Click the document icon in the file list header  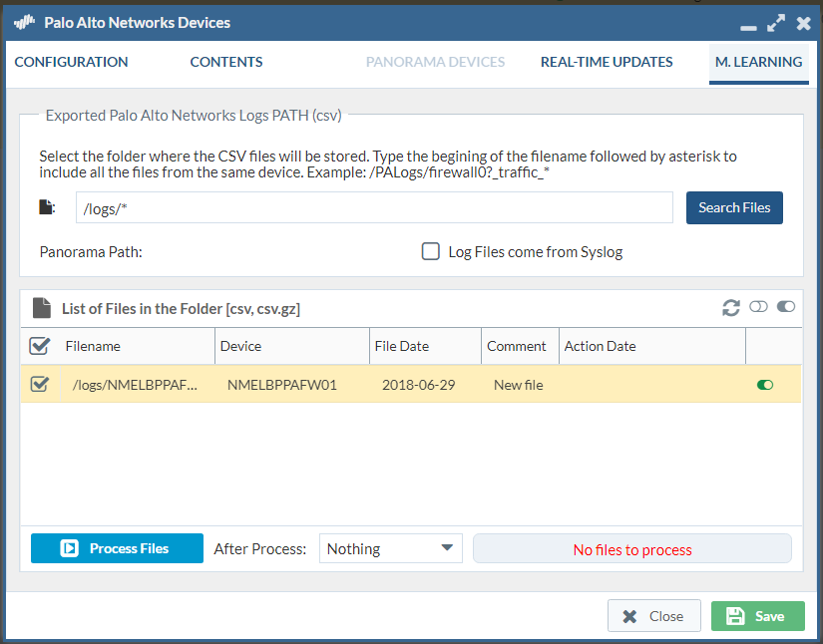click(x=41, y=308)
